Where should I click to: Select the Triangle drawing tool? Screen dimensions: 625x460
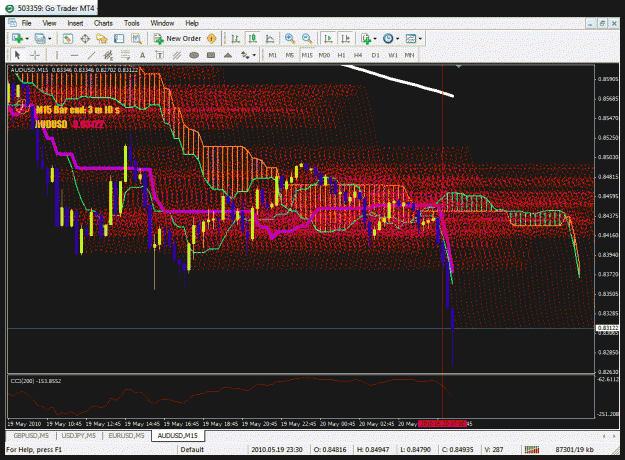point(228,55)
